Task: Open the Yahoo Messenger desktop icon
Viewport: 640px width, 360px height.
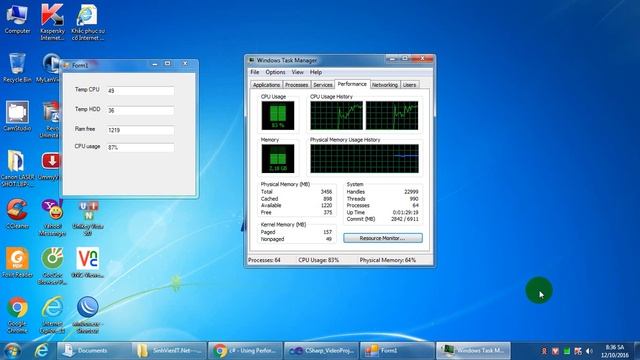Action: coord(52,217)
